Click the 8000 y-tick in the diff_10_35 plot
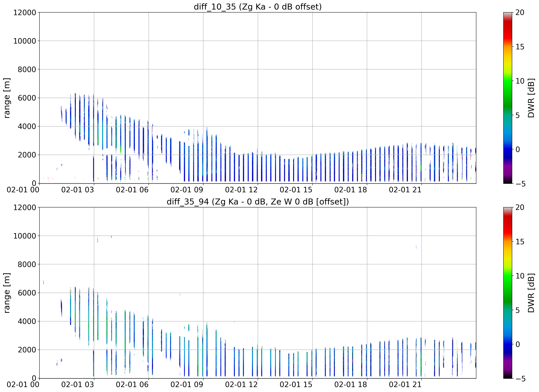539x392 pixels. click(x=27, y=69)
